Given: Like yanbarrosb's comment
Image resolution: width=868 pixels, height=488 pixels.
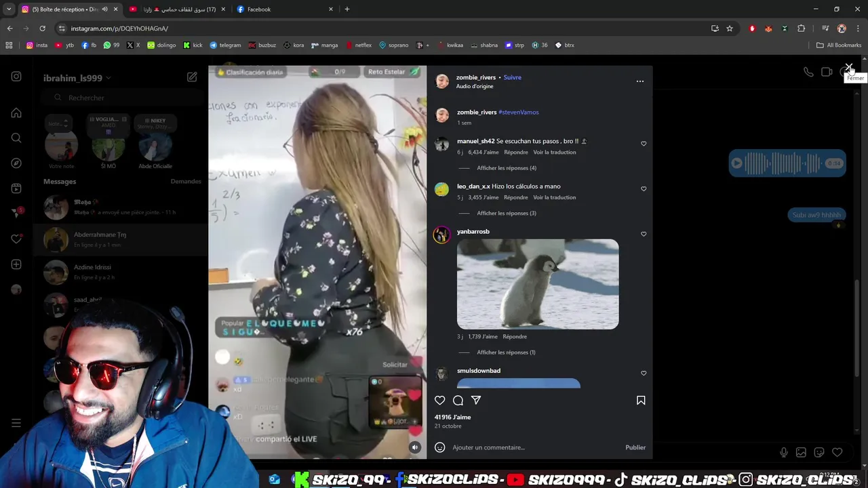Looking at the screenshot, I should pyautogui.click(x=644, y=235).
